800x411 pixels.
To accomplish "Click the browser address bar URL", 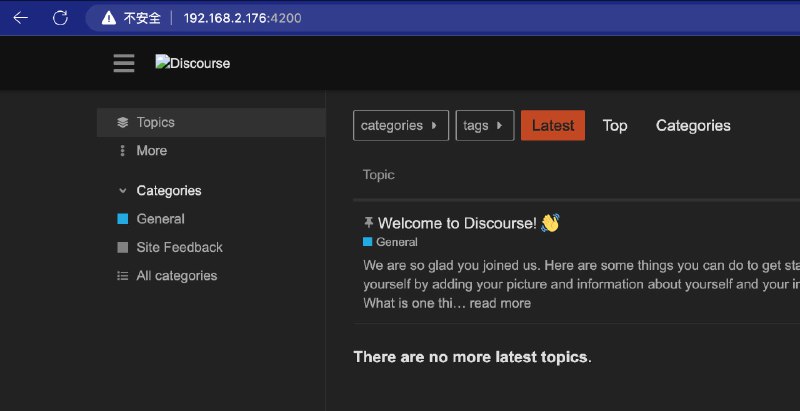I will [x=242, y=18].
